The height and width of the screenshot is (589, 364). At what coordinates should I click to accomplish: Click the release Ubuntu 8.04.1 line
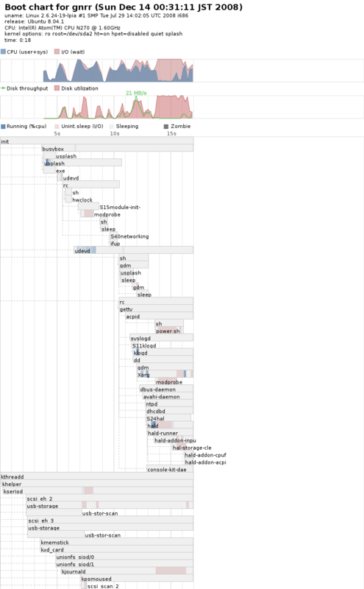[x=34, y=22]
